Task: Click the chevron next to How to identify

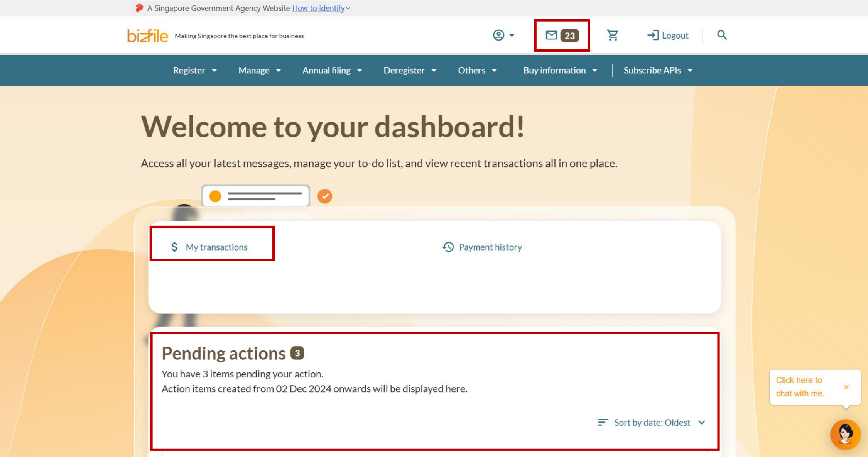Action: click(348, 8)
